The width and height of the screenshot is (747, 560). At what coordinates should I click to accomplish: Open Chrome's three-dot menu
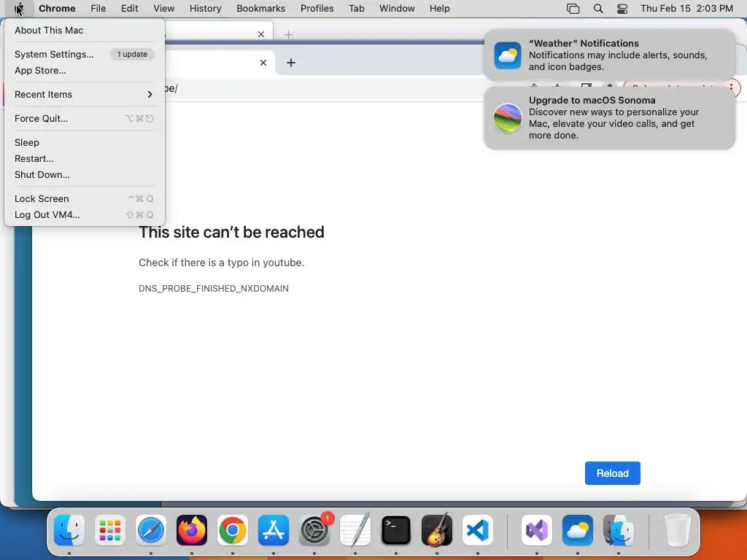pos(731,87)
